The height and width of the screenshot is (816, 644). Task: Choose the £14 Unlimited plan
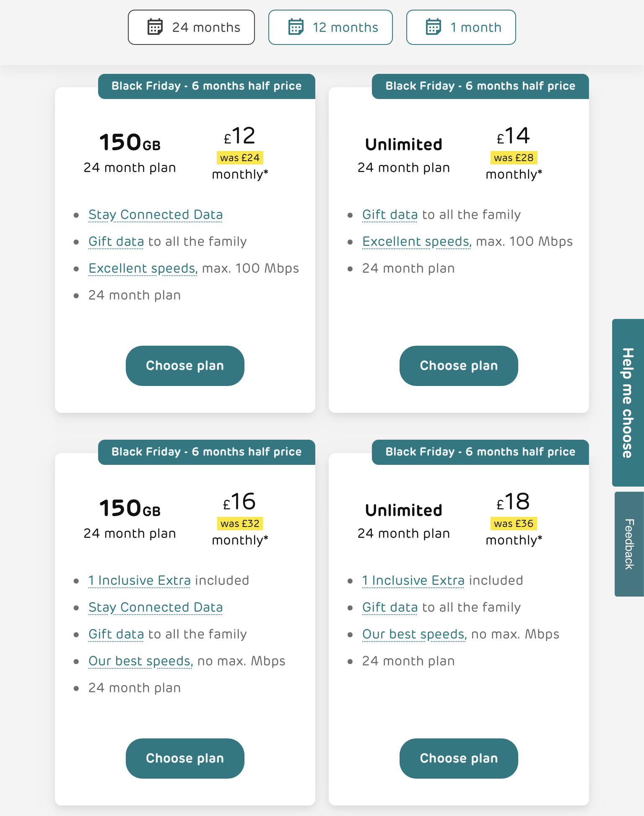[x=459, y=365]
